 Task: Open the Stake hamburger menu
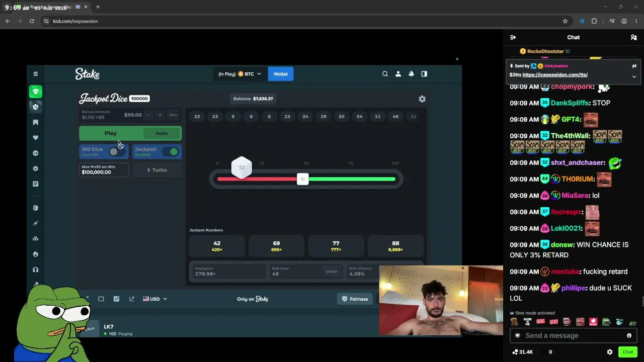click(35, 74)
